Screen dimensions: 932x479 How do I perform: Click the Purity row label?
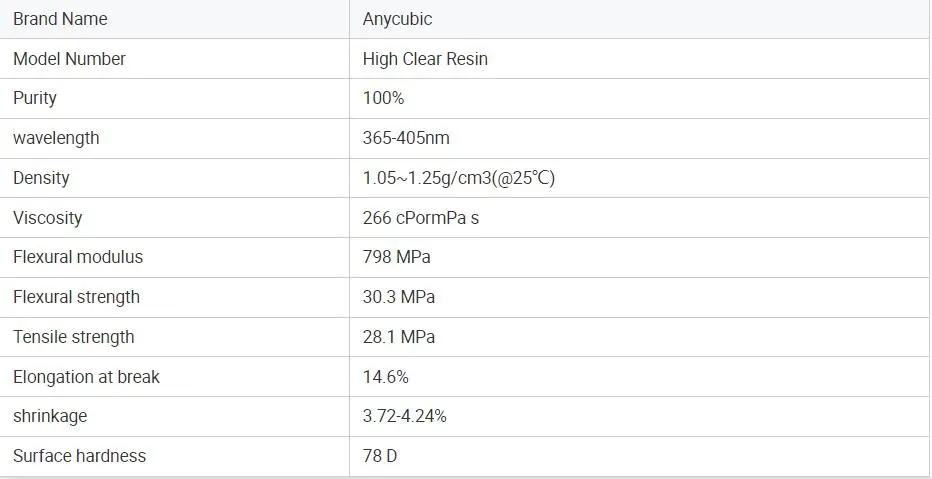pyautogui.click(x=35, y=98)
